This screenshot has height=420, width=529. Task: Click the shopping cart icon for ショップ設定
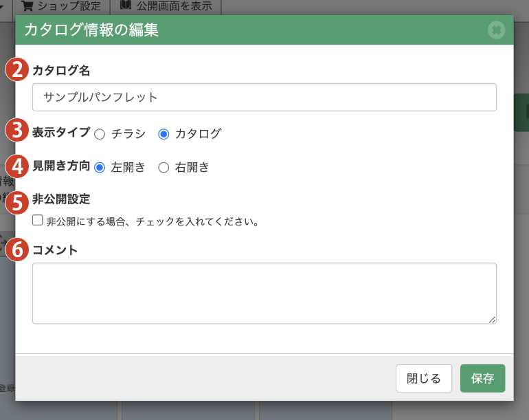pos(27,6)
